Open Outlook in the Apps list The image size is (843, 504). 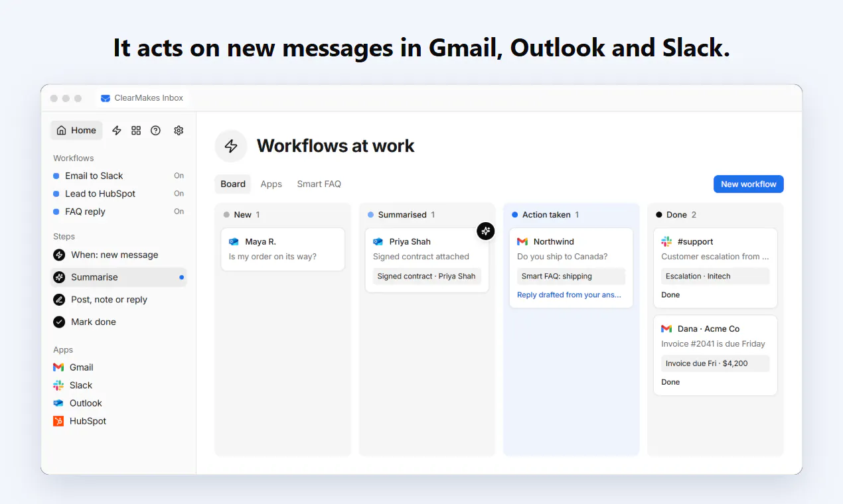coord(86,403)
